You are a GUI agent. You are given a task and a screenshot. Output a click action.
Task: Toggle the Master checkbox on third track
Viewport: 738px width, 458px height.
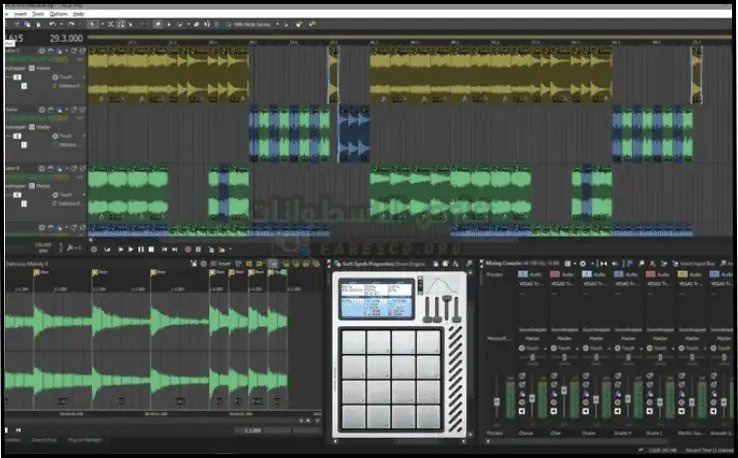[x=34, y=186]
